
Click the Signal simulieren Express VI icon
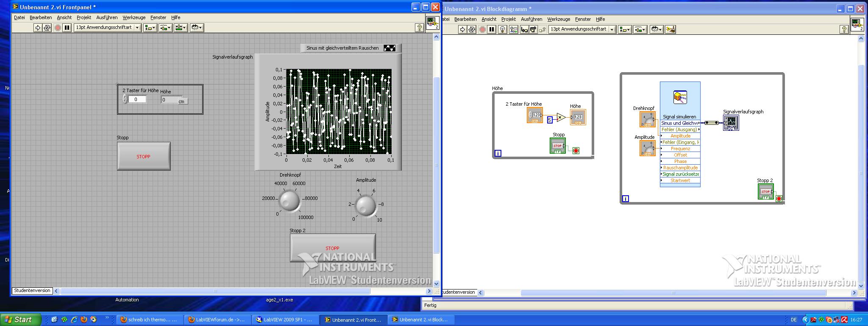pos(680,97)
